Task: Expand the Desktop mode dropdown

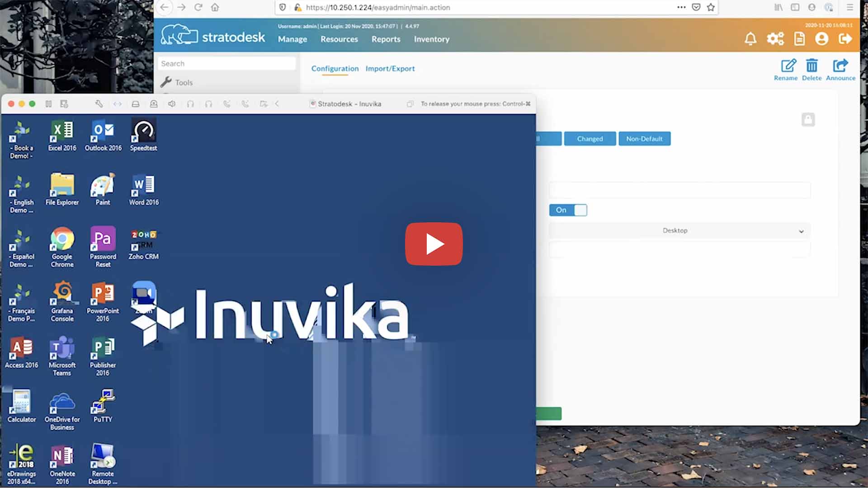Action: (801, 230)
